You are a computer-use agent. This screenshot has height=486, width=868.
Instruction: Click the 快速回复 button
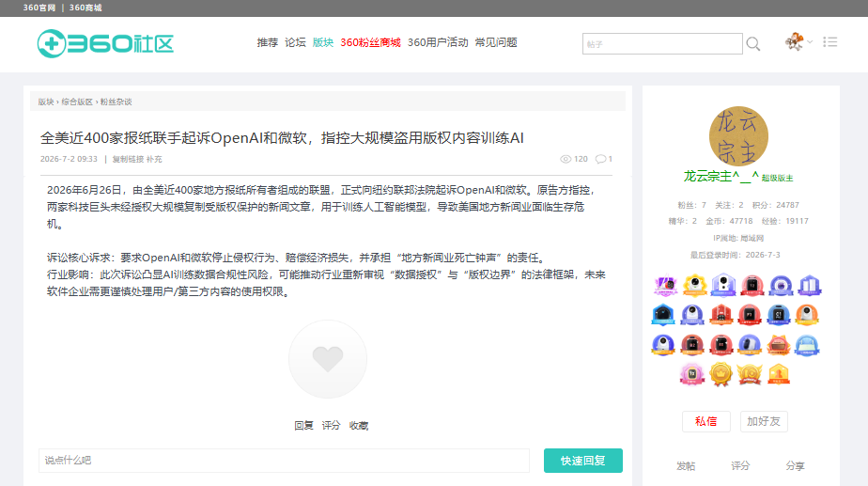pyautogui.click(x=583, y=461)
